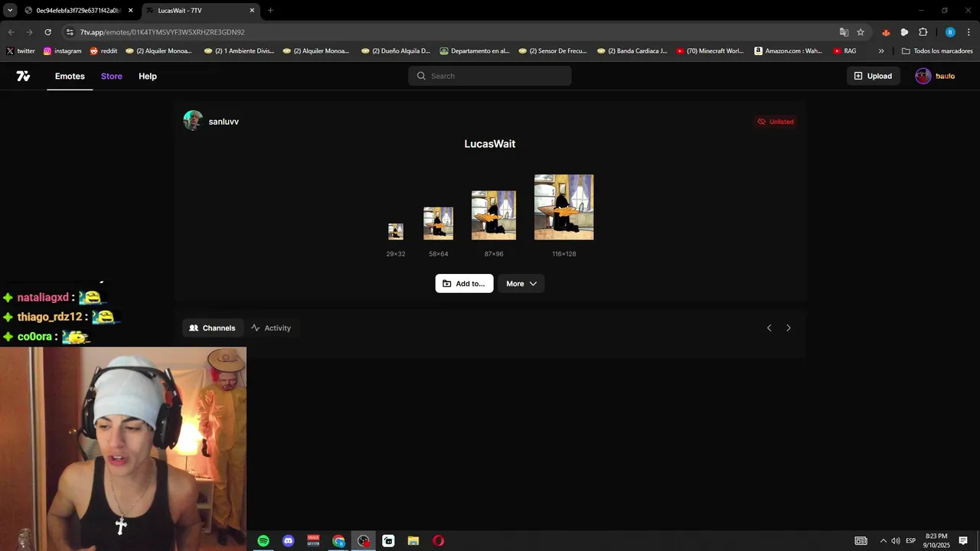Switch to the Channels tab
980x551 pixels.
pyautogui.click(x=213, y=328)
